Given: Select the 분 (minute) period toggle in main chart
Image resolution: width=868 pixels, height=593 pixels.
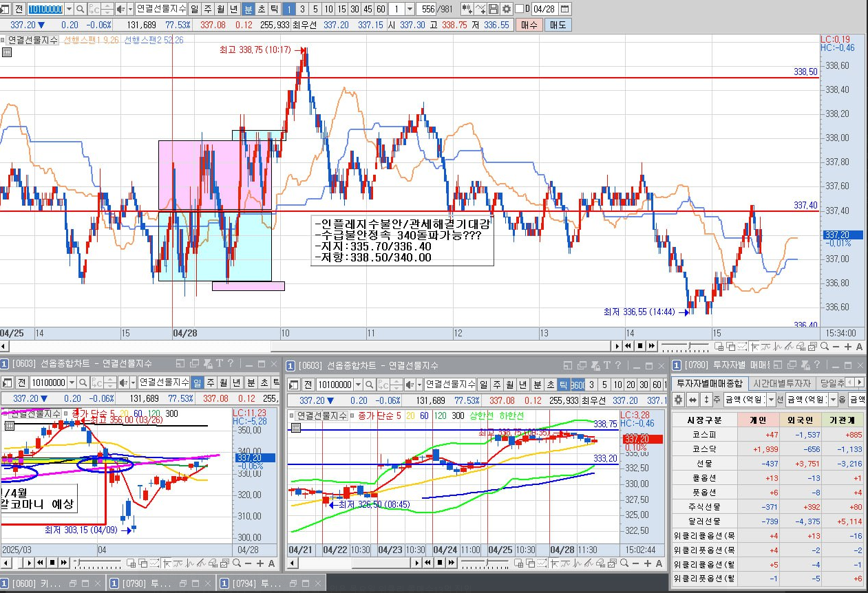Looking at the screenshot, I should pyautogui.click(x=249, y=9).
